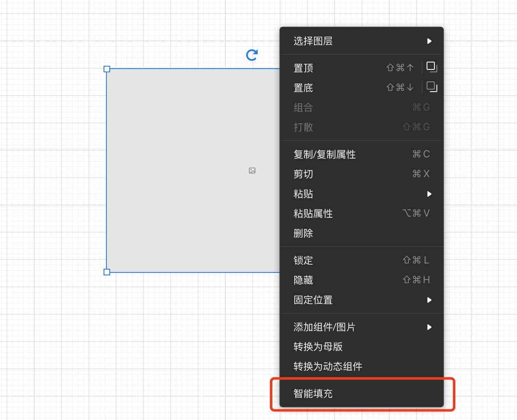This screenshot has width=517, height=420.
Task: Expand the 粘贴 submenu arrow
Action: (429, 194)
